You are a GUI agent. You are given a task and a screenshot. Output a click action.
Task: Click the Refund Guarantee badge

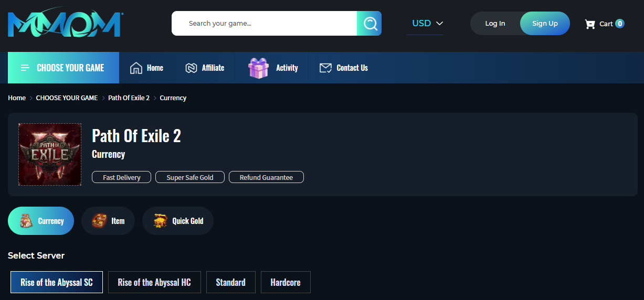coord(266,177)
